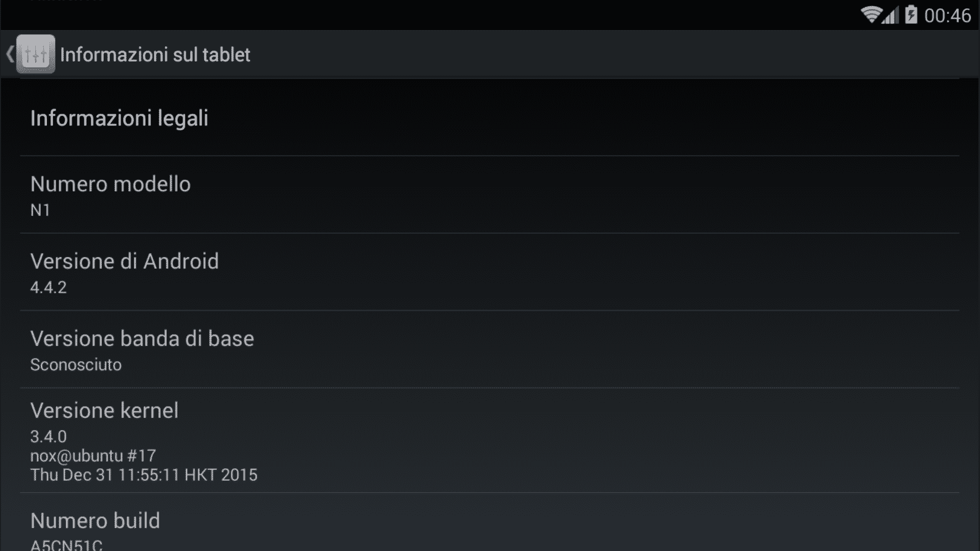
Task: Select Versione banda di base row
Action: coord(490,349)
